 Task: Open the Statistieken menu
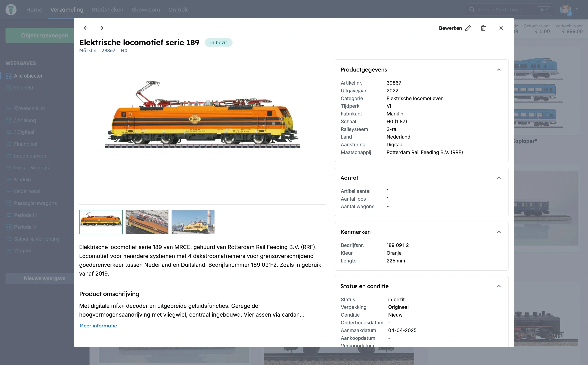(x=108, y=10)
